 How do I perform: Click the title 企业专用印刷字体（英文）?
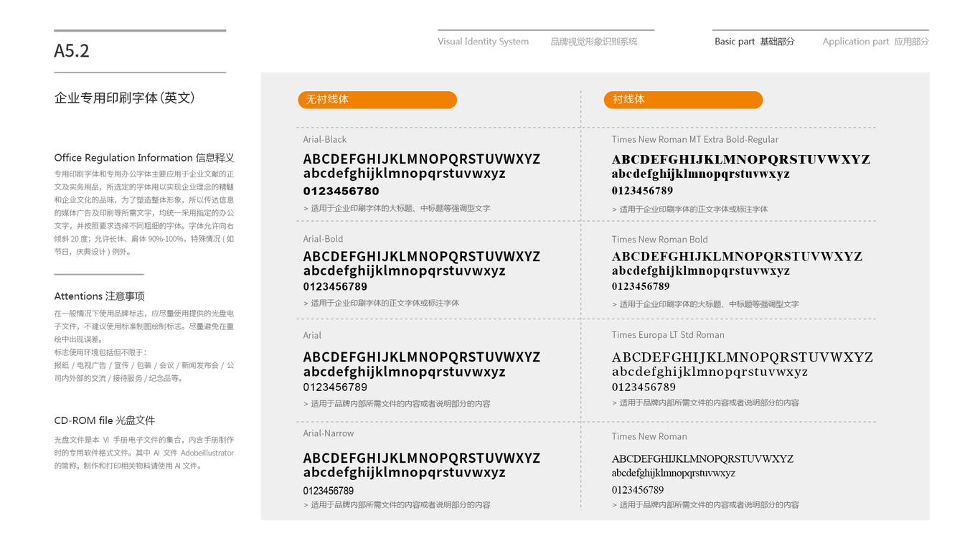tap(125, 98)
